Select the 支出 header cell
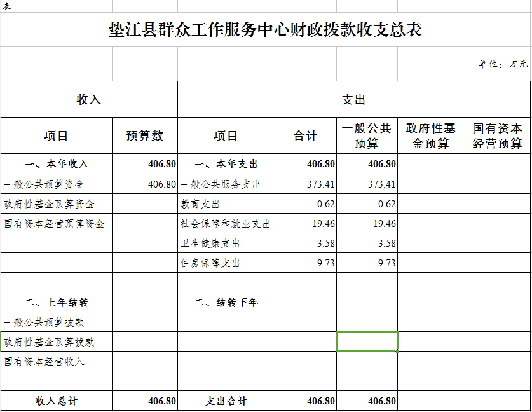Viewport: 532px width, 412px height. click(x=354, y=99)
